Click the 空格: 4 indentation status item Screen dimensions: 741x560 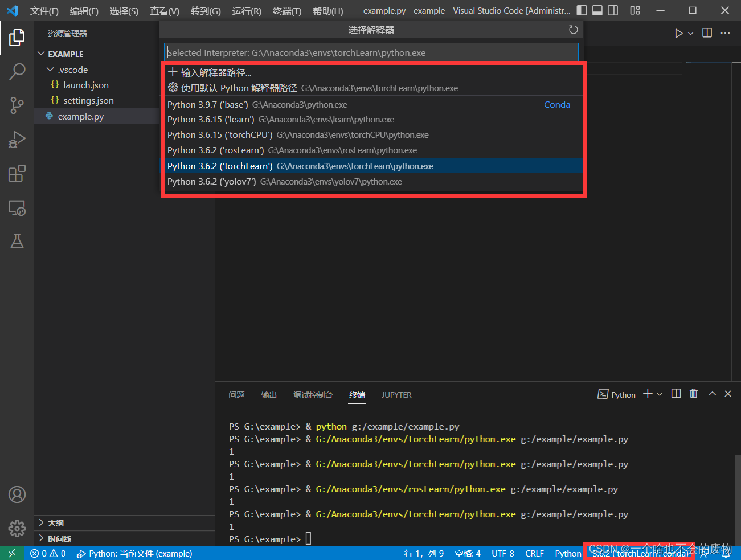[468, 553]
